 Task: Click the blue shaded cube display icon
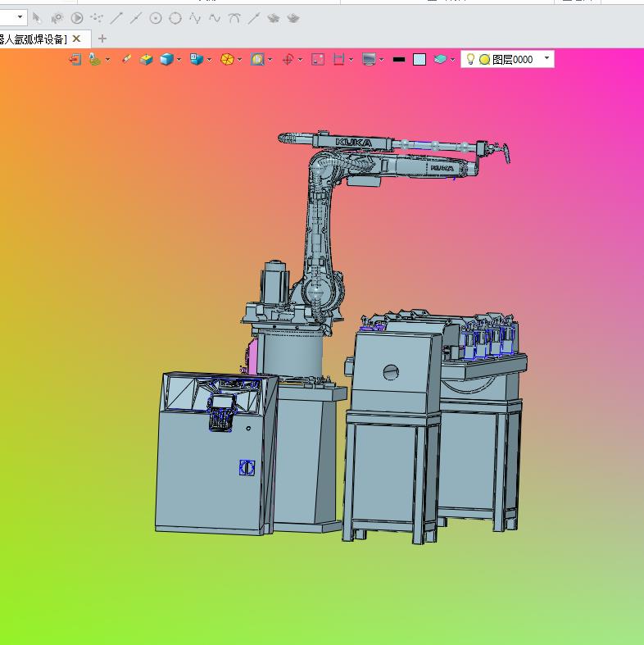(x=166, y=59)
